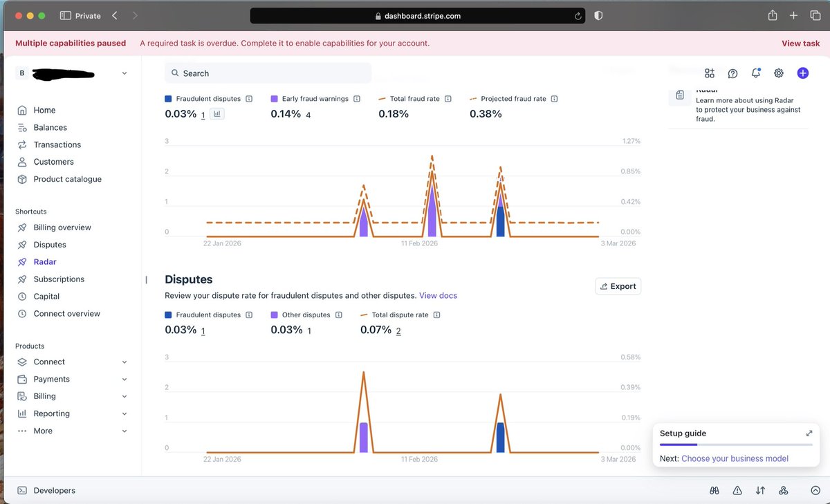The height and width of the screenshot is (504, 830).
Task: Expand the Reporting products menu
Action: click(124, 413)
